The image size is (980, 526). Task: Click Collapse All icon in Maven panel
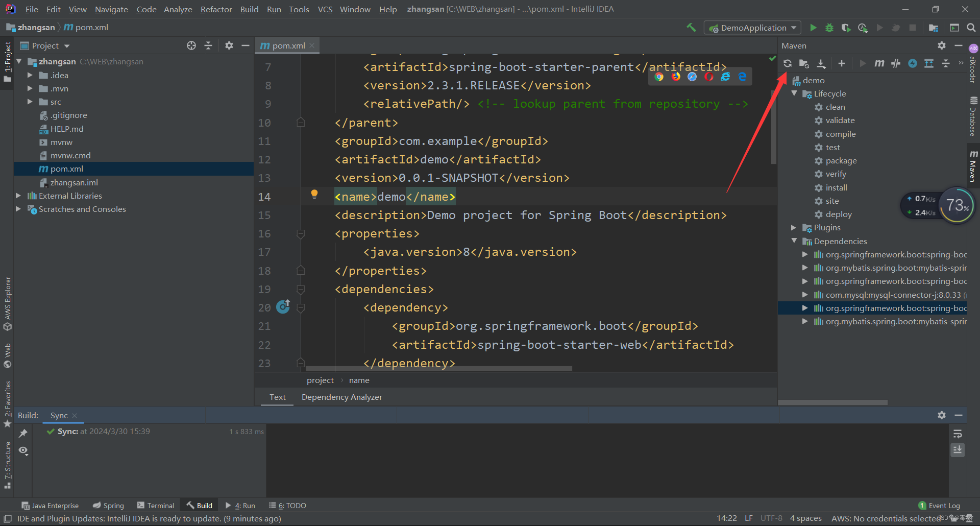946,63
